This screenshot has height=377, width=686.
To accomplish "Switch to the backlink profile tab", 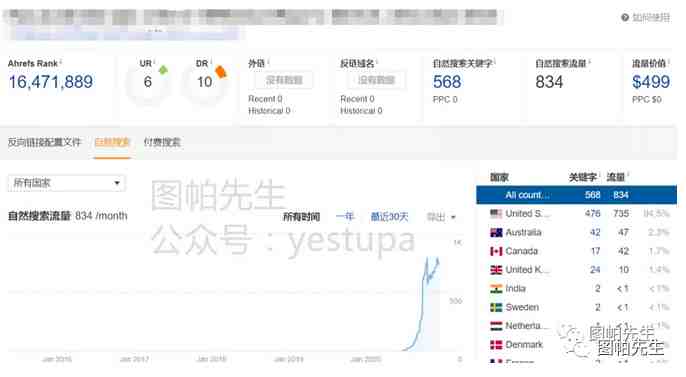I will (44, 142).
